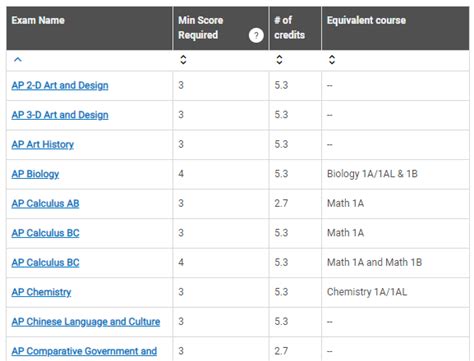This screenshot has height=361, width=474.
Task: Click the Min Score Required help icon
Action: tap(256, 35)
